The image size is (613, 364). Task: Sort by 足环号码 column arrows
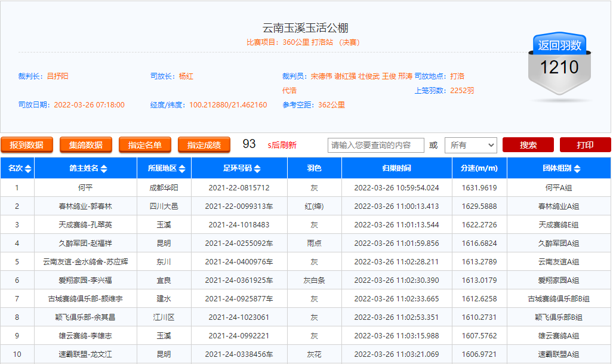pos(257,169)
